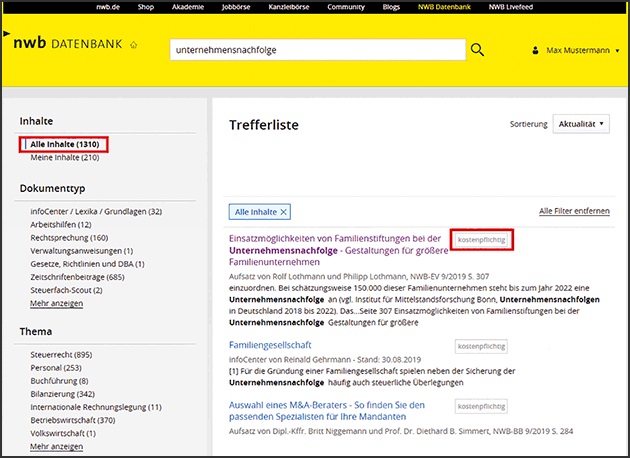This screenshot has width=630, height=458.
Task: Open the Aktualität sorting dropdown
Action: pos(580,124)
